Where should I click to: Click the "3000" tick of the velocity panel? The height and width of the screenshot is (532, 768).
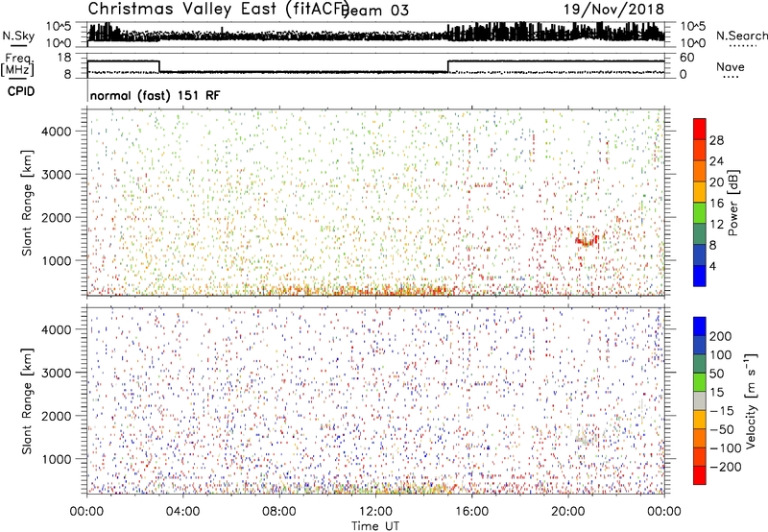[x=57, y=373]
